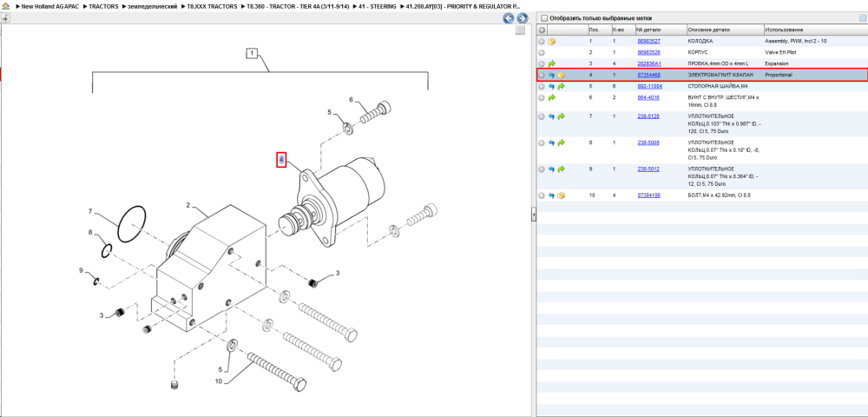Viewport: 868px width, 417px height.
Task: Click the 'Поз.' column header
Action: coord(594,30)
